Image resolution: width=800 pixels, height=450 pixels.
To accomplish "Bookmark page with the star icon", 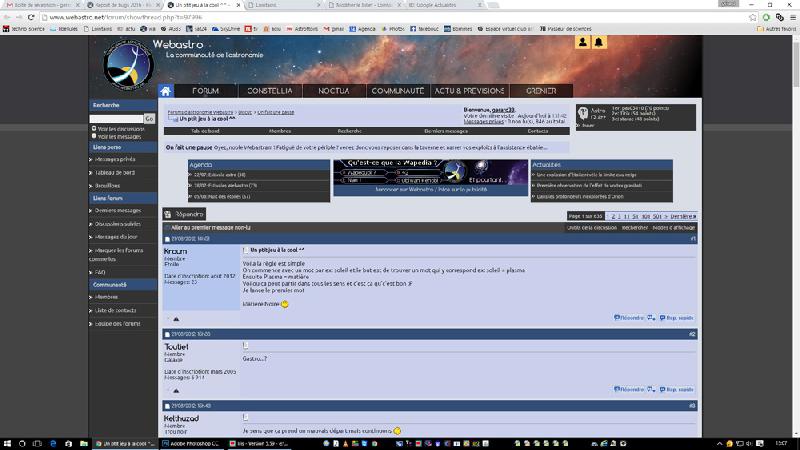I will [753, 17].
